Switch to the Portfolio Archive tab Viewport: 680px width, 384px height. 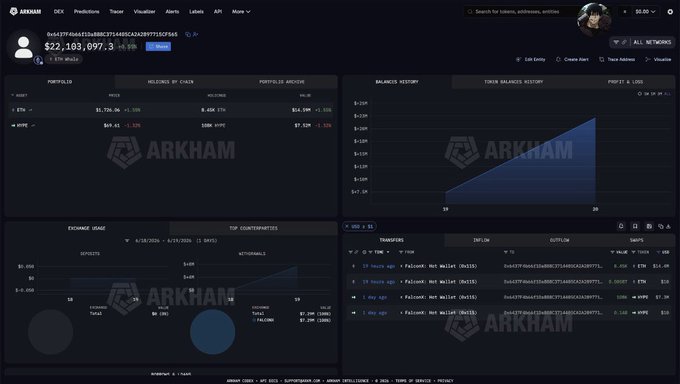click(x=281, y=82)
